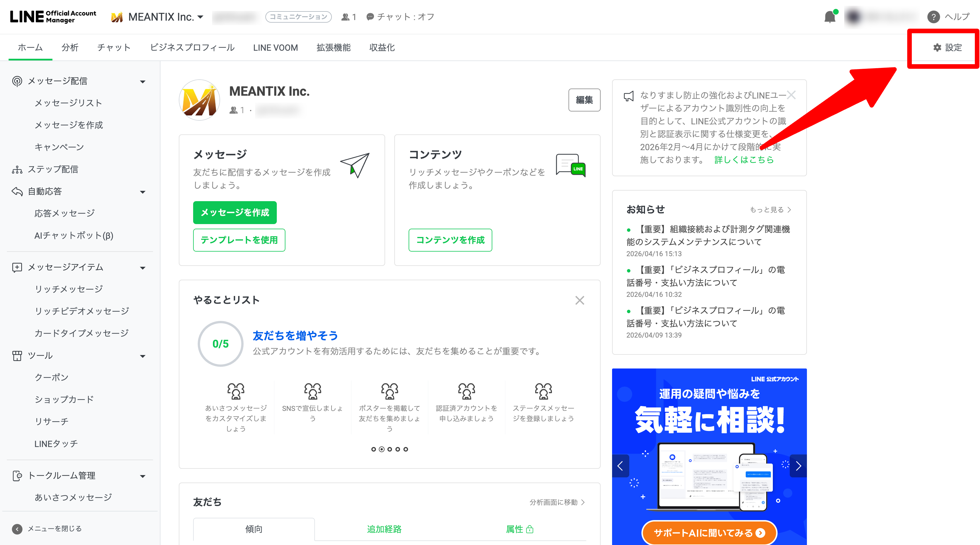The height and width of the screenshot is (545, 980).
Task: Go to 分析画面に移動 link
Action: pos(557,502)
